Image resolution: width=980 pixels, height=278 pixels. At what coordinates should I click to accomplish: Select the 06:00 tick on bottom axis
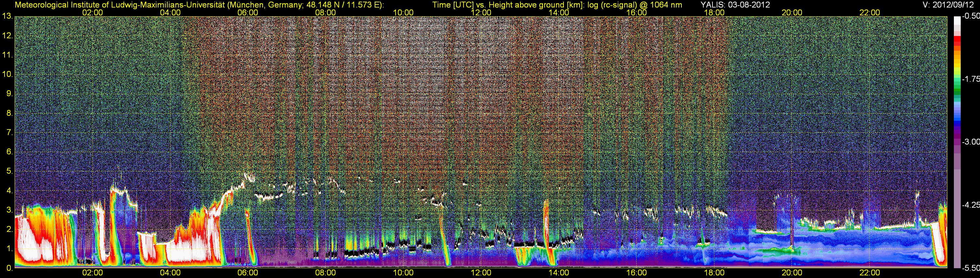click(248, 273)
